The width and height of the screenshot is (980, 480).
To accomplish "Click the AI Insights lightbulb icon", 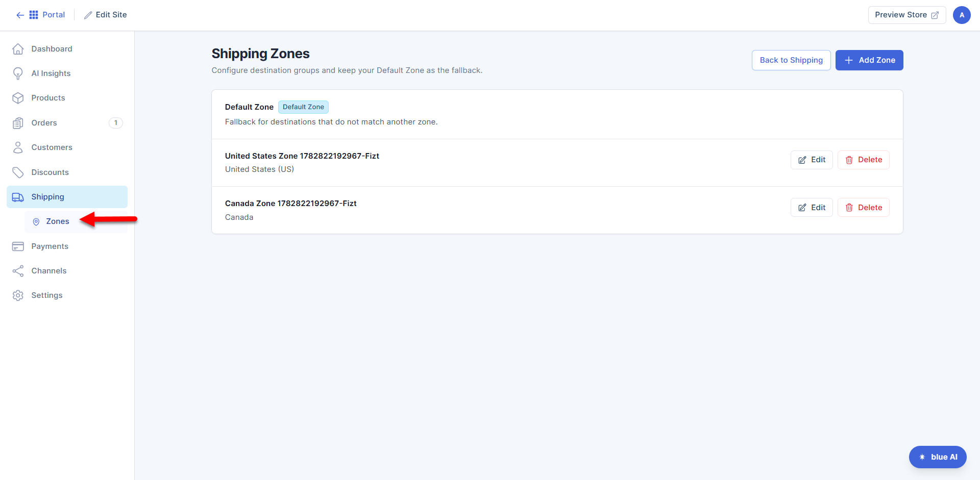I will click(x=18, y=73).
